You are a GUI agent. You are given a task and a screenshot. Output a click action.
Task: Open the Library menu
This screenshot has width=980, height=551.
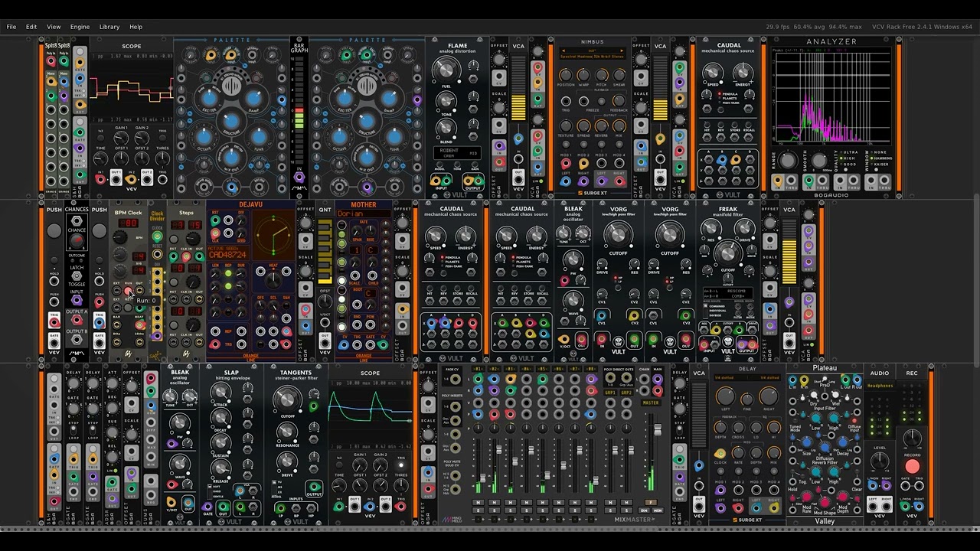[x=109, y=27]
